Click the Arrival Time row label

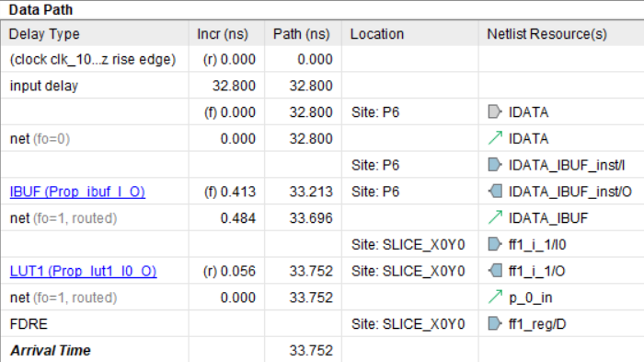51,350
